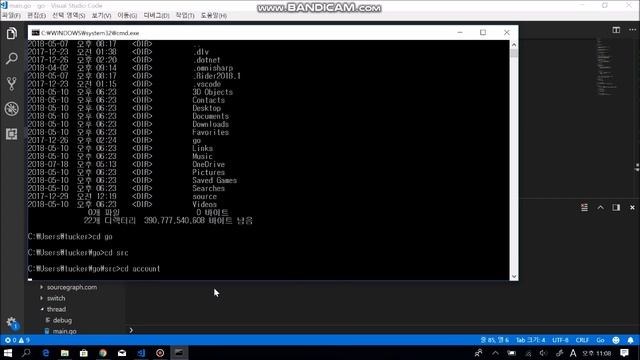Change Tab size setting in status bar
The width and height of the screenshot is (640, 360).
click(531, 340)
